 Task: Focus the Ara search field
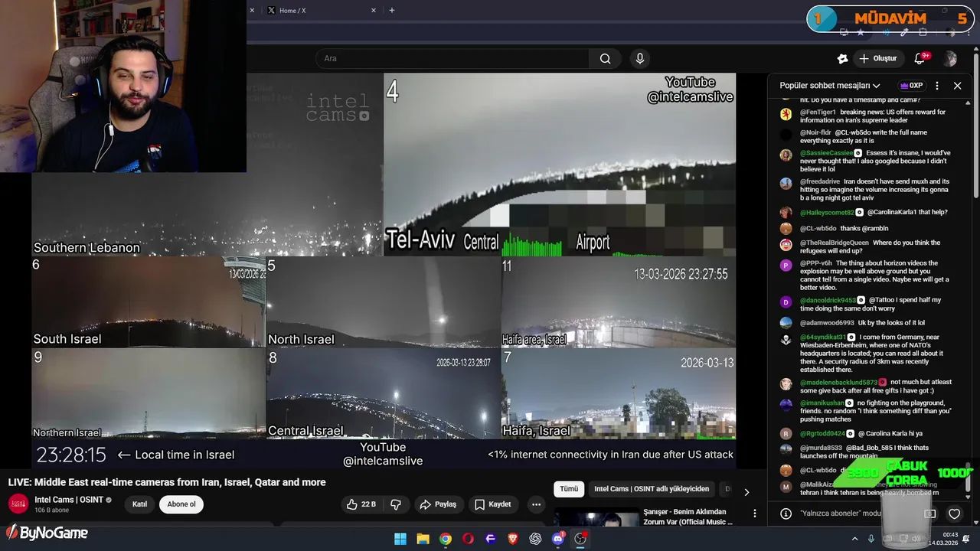pyautogui.click(x=452, y=58)
